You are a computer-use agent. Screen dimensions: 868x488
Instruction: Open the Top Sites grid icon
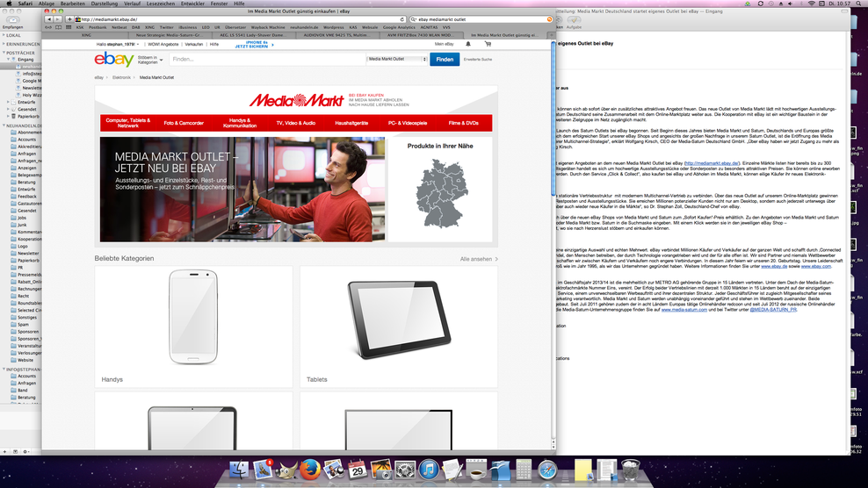click(69, 27)
